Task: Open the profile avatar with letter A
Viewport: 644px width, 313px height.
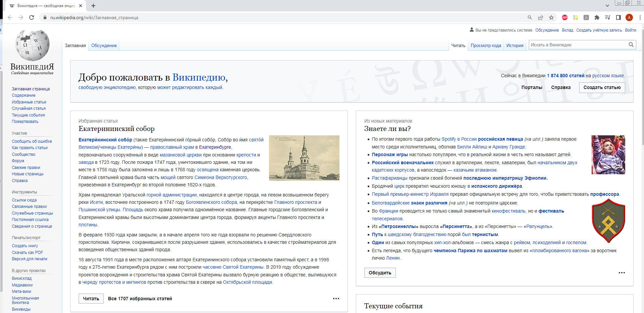Action: point(629,17)
